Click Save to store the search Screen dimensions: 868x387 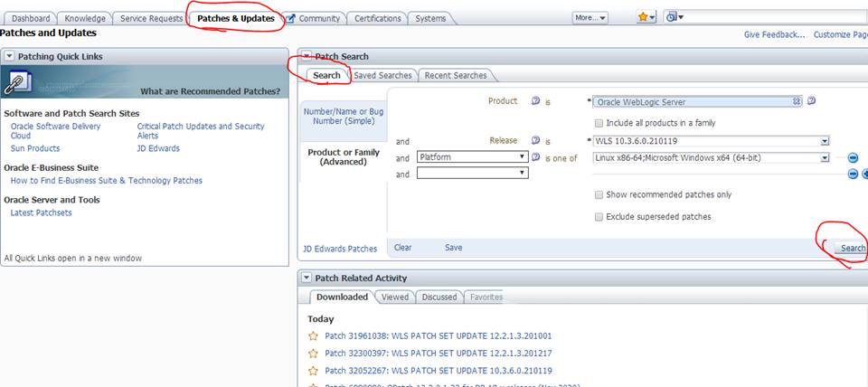453,248
